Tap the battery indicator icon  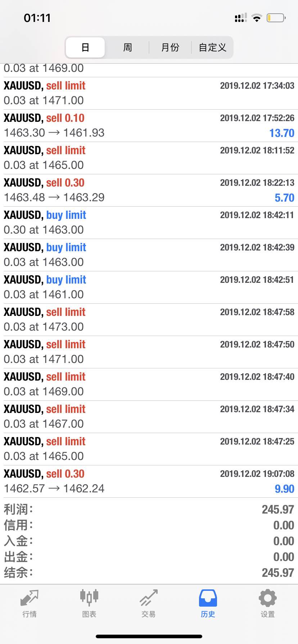[276, 18]
